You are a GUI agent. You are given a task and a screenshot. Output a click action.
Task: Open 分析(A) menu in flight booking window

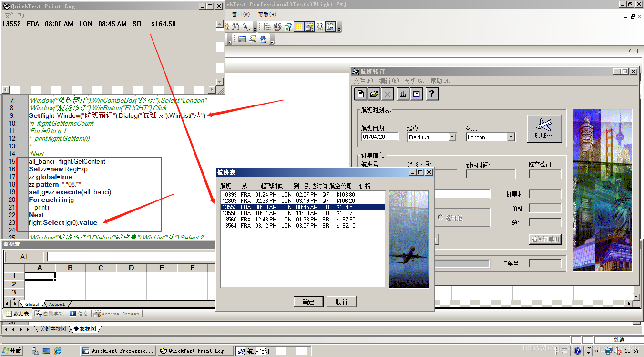[415, 81]
